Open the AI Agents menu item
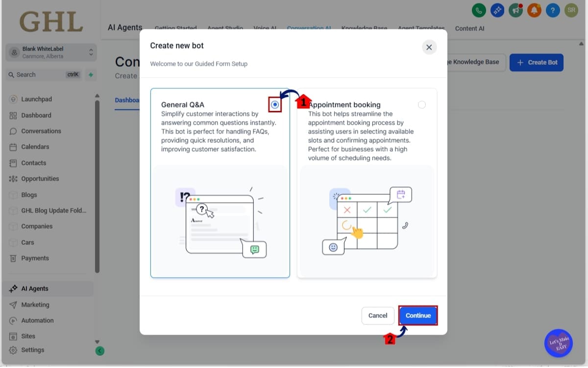Viewport: 588px width, 368px height. (x=35, y=289)
